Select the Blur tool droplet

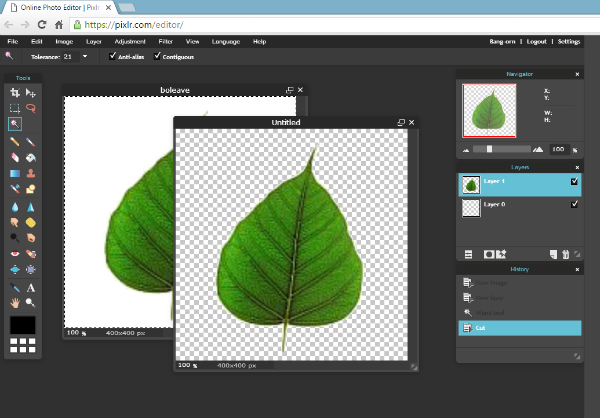[x=15, y=207]
